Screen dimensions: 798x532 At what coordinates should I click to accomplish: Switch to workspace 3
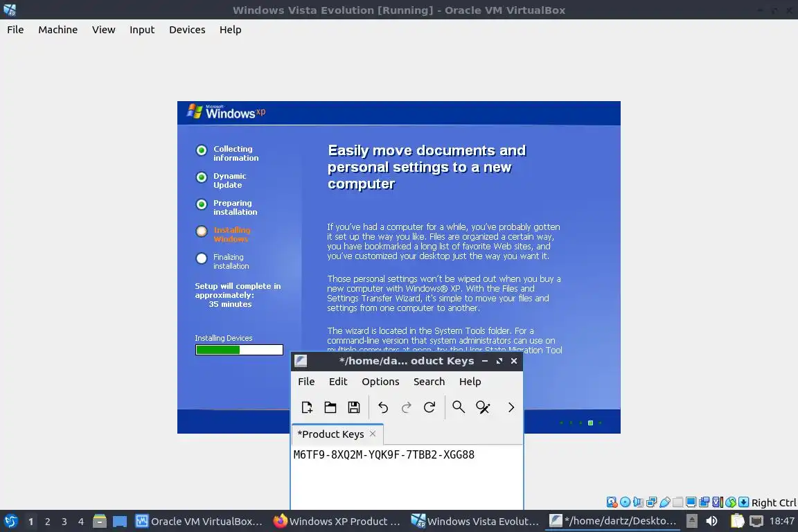click(x=64, y=522)
